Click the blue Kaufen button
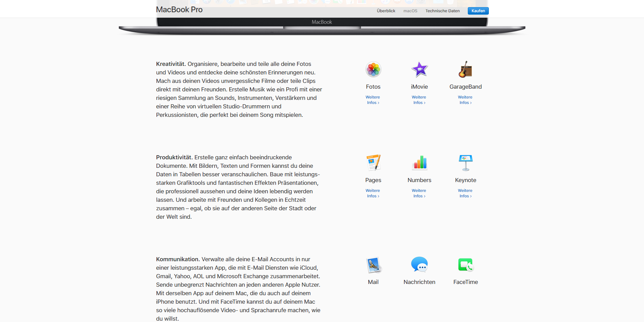Image resolution: width=644 pixels, height=322 pixels. 478,11
